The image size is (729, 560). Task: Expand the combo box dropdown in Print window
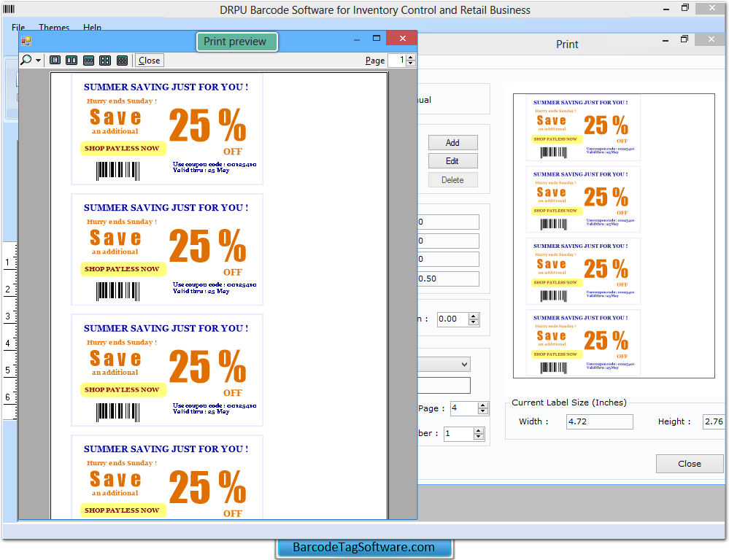click(x=464, y=365)
